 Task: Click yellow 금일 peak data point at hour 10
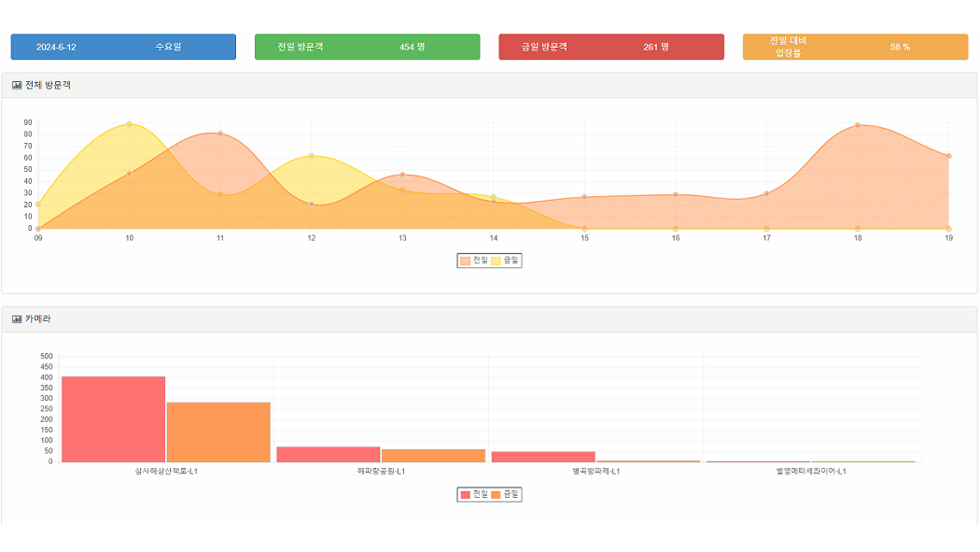click(129, 124)
